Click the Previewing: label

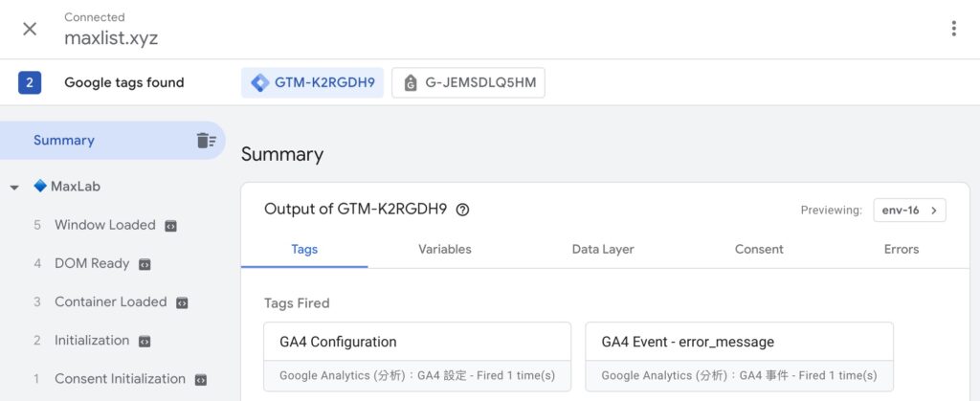pyautogui.click(x=832, y=211)
